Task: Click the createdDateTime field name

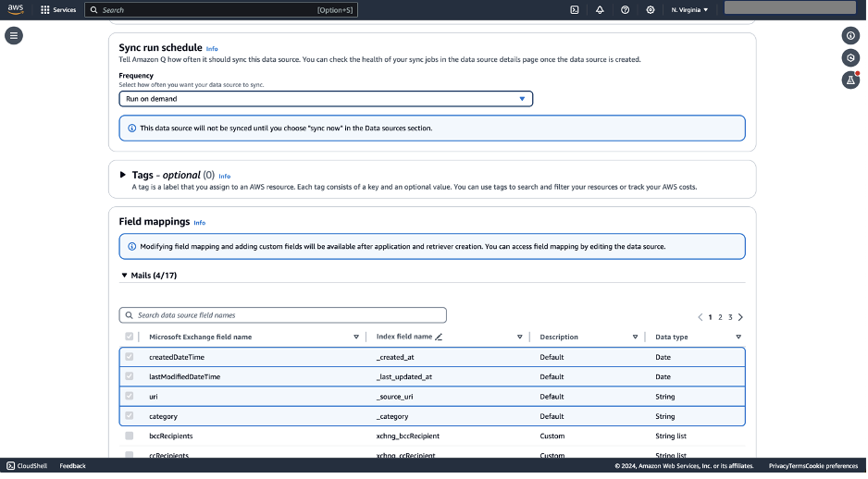Action: tap(177, 357)
